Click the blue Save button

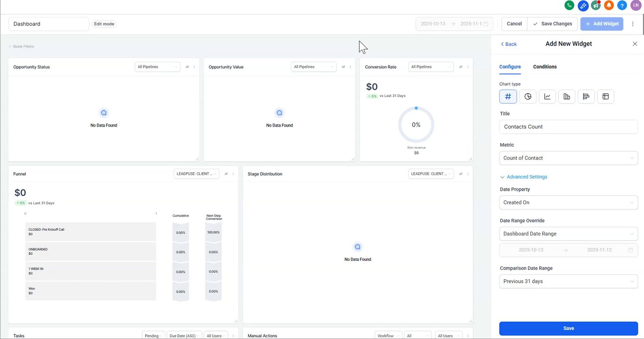pos(568,328)
